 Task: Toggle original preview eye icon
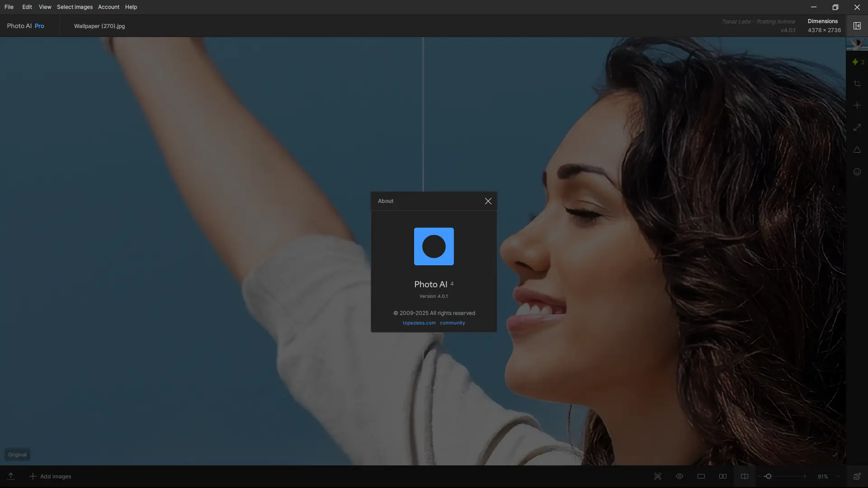tap(679, 476)
